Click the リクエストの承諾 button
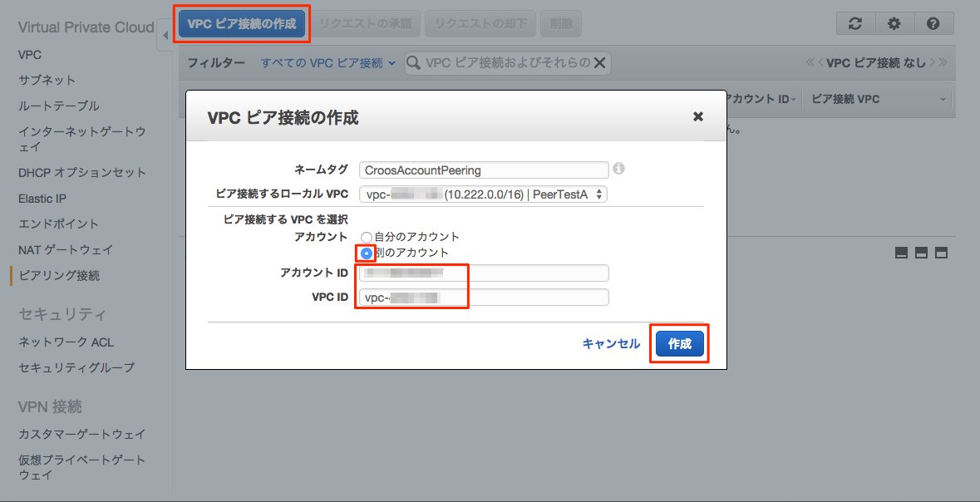 (366, 24)
